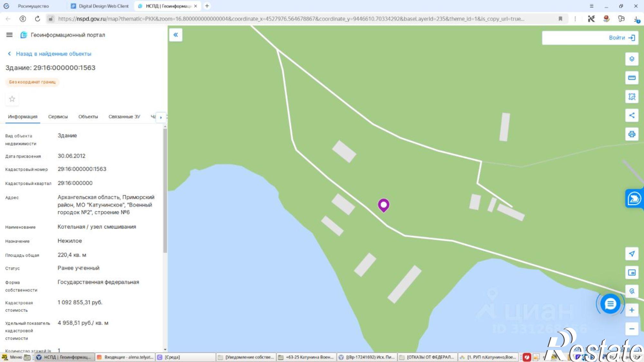Switch to the Сервисы tab
The width and height of the screenshot is (644, 362).
pyautogui.click(x=58, y=116)
